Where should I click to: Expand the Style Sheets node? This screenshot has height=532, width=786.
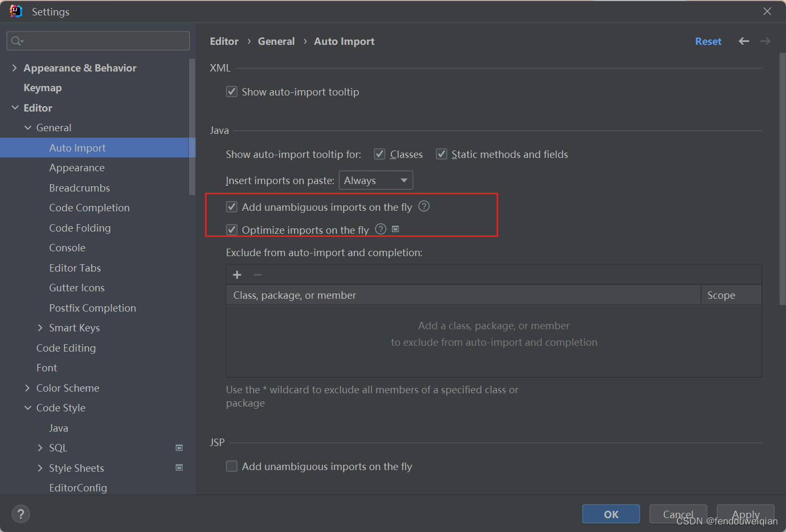[x=40, y=468]
